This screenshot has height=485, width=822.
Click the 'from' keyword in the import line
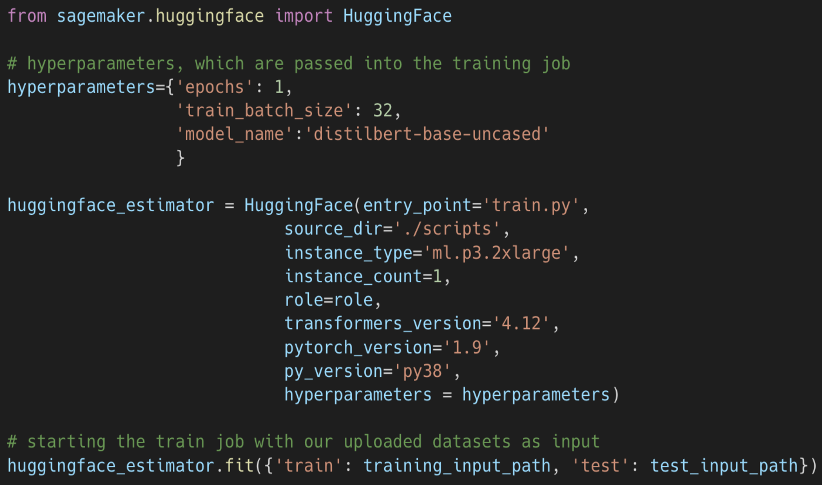point(27,16)
